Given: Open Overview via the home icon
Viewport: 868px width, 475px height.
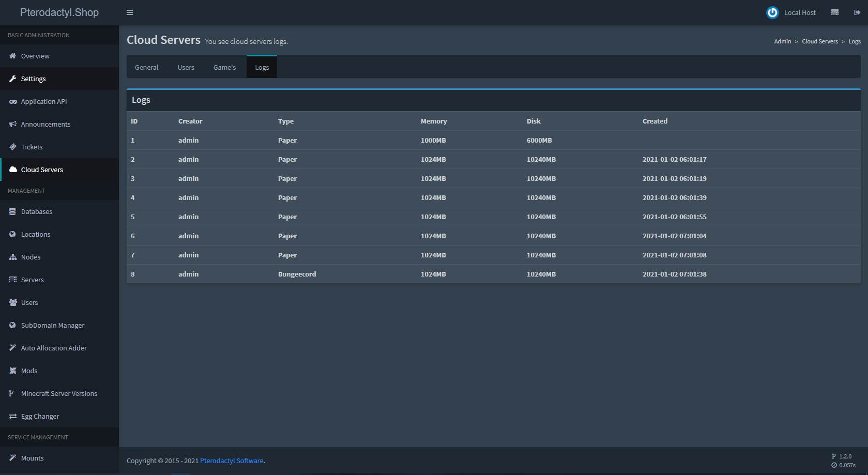Looking at the screenshot, I should pyautogui.click(x=13, y=56).
